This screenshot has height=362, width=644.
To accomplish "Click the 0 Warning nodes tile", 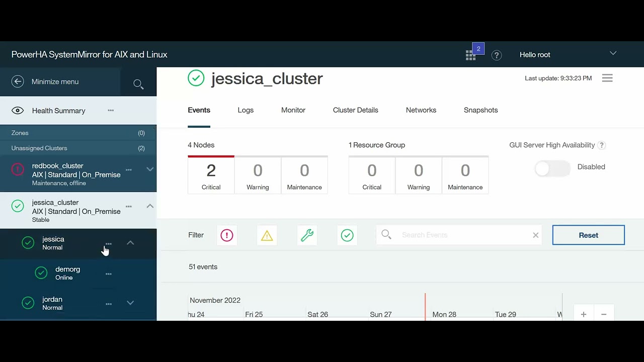I will click(x=258, y=175).
